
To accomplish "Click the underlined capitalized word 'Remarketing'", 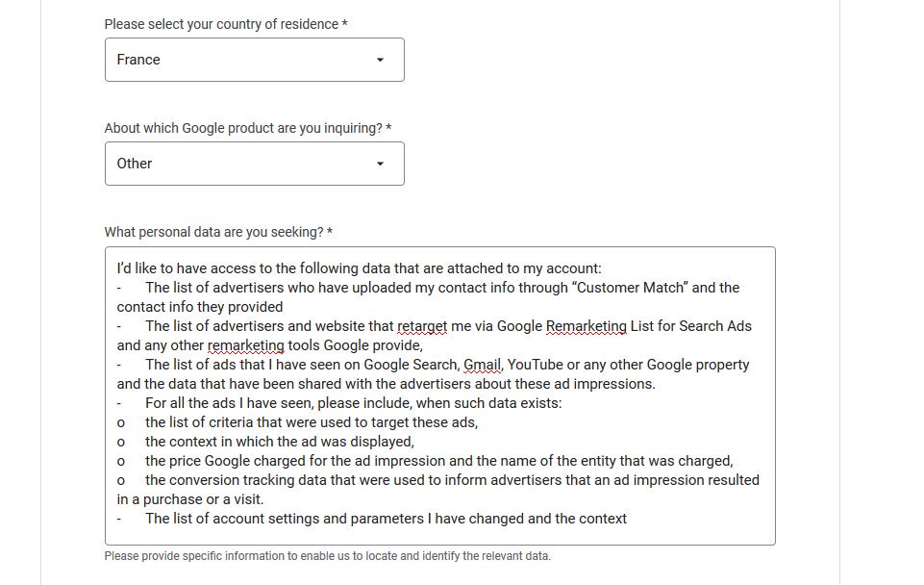I will 587,327.
